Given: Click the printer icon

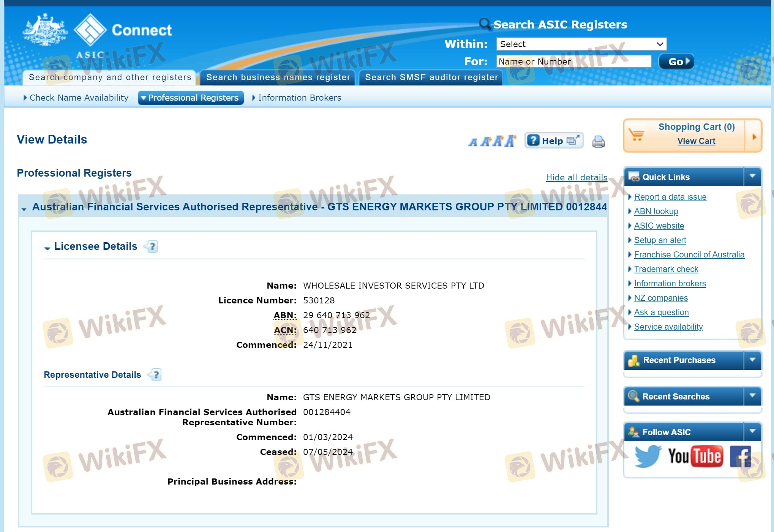Looking at the screenshot, I should pos(598,142).
